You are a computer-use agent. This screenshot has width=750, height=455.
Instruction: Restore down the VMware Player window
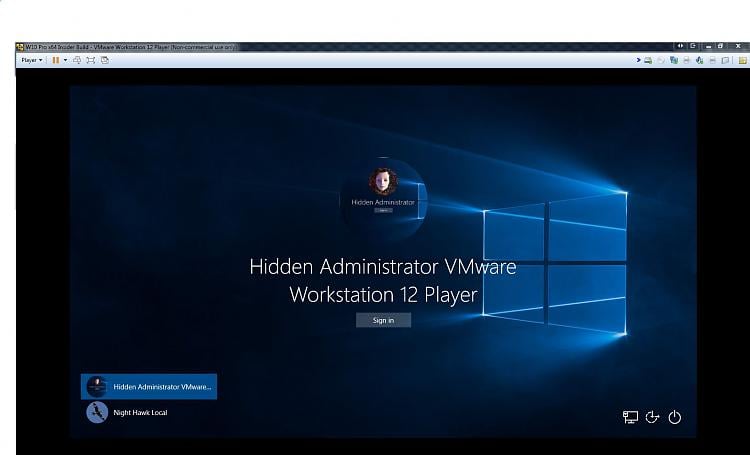tap(720, 46)
